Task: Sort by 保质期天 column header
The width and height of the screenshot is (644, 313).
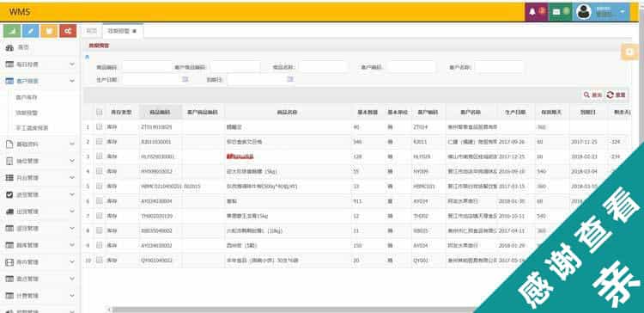Action: tap(551, 112)
